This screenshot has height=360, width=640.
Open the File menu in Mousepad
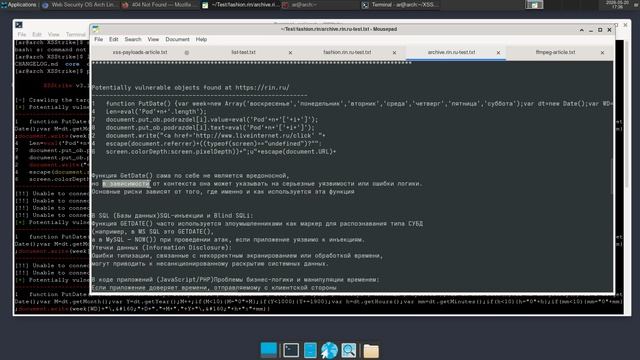tap(98, 40)
